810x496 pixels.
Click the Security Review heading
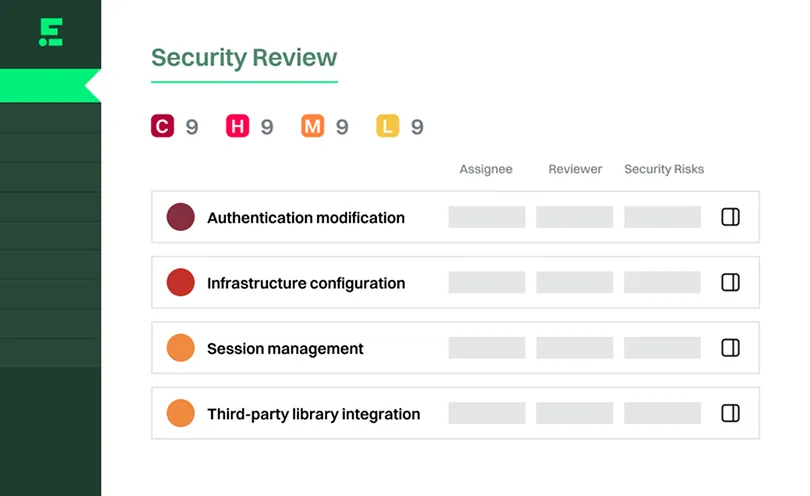[244, 57]
